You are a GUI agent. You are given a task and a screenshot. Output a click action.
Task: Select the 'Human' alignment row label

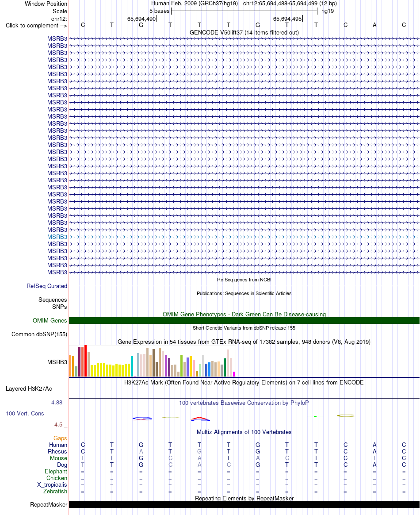(x=58, y=445)
